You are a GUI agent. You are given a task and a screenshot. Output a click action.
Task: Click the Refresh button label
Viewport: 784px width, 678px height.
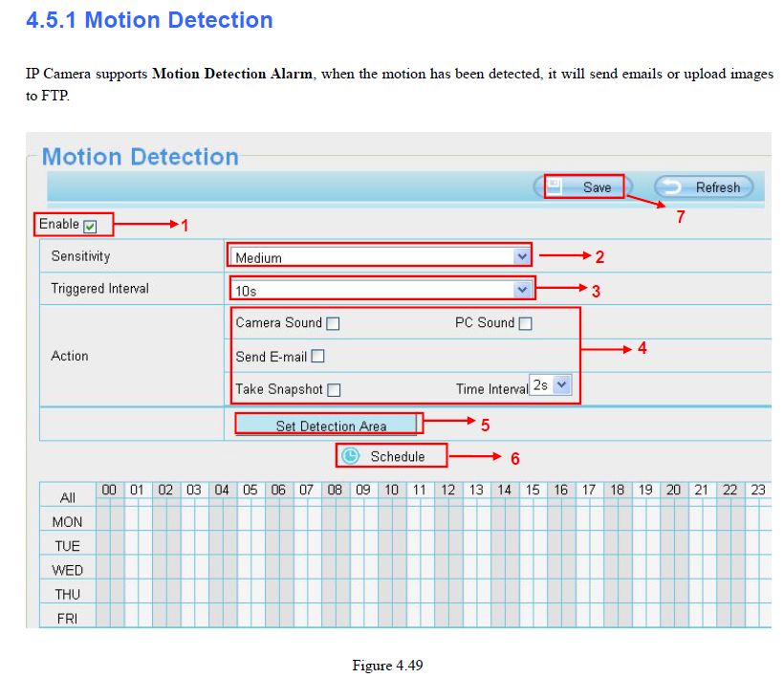(717, 187)
